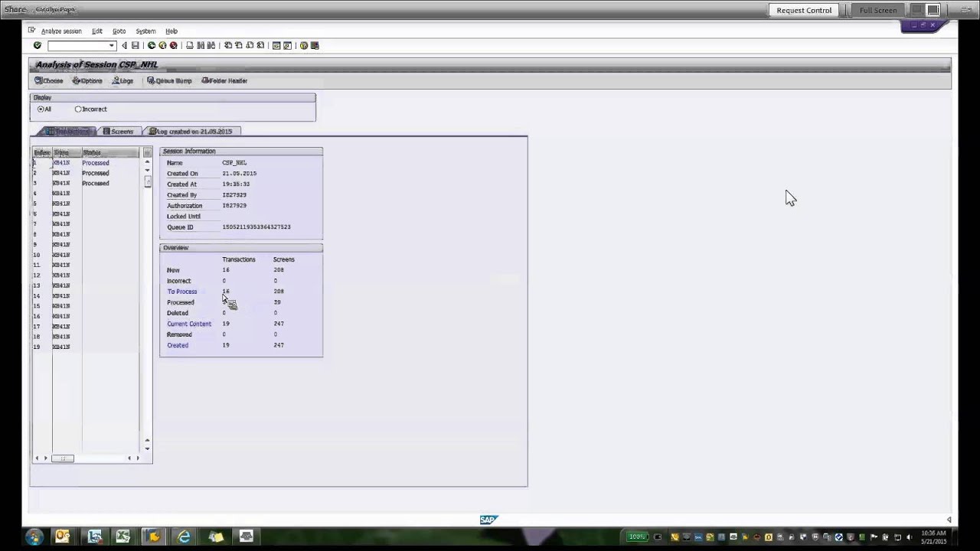Screen dimensions: 980x551
Task: Select the All display radio button
Action: tap(41, 109)
